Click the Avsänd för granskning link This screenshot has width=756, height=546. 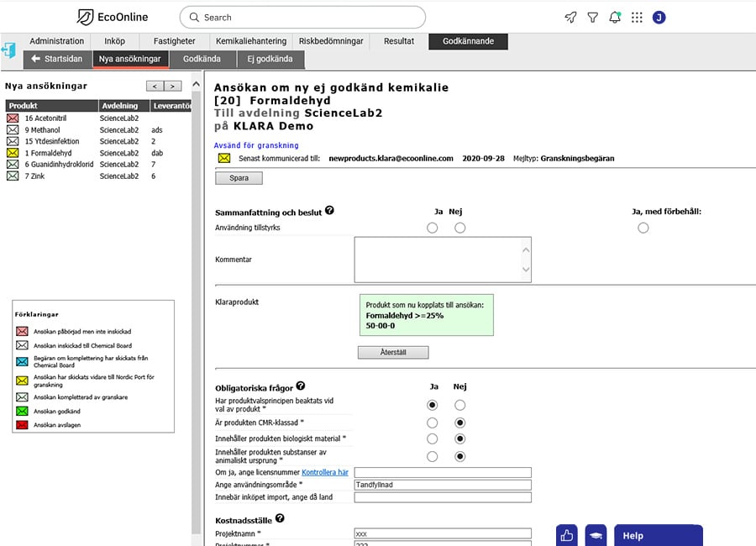(256, 145)
